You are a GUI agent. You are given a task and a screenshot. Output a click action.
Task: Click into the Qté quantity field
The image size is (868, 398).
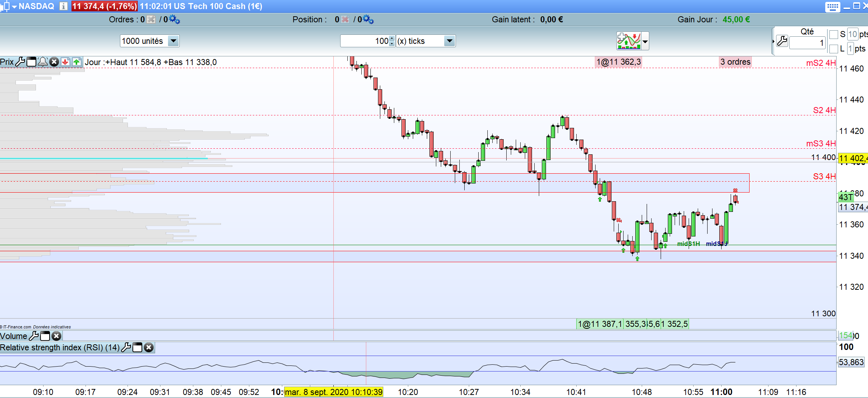pyautogui.click(x=807, y=43)
